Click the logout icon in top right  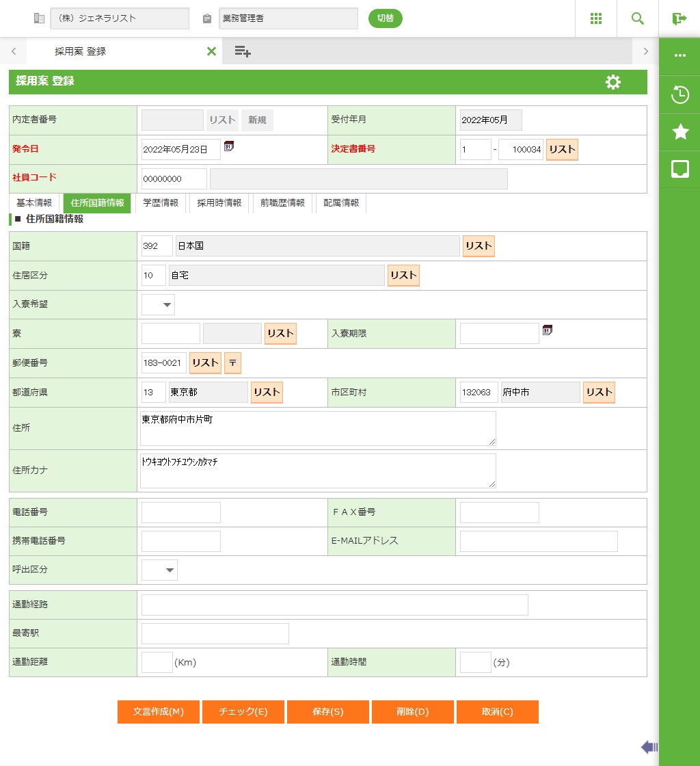(x=679, y=18)
